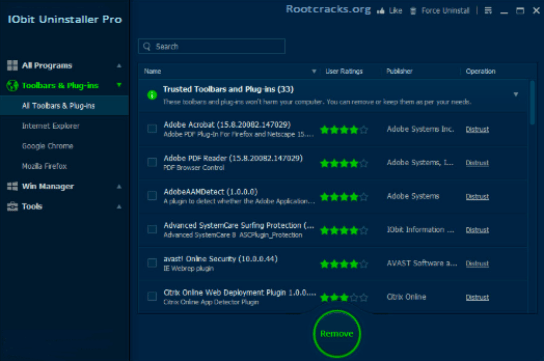The width and height of the screenshot is (544, 361).
Task: Click the Tools toolbox icon
Action: (12, 206)
